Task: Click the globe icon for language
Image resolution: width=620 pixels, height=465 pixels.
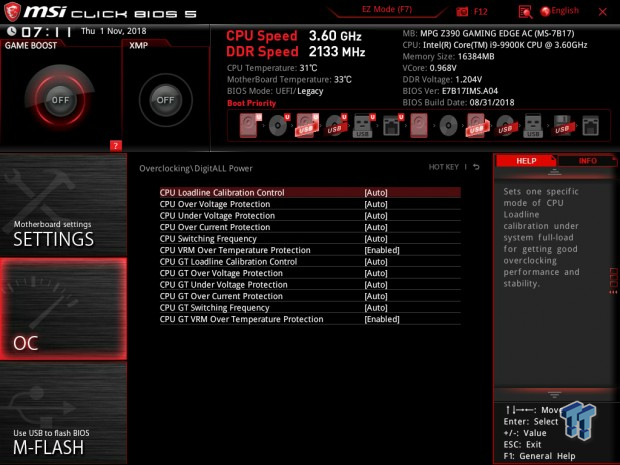Action: point(545,11)
